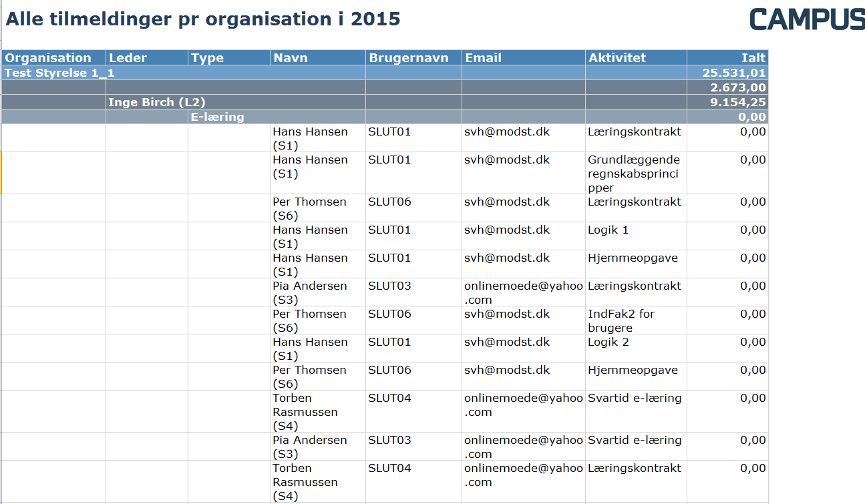Click the Navn column header
865x504 pixels.
point(318,57)
